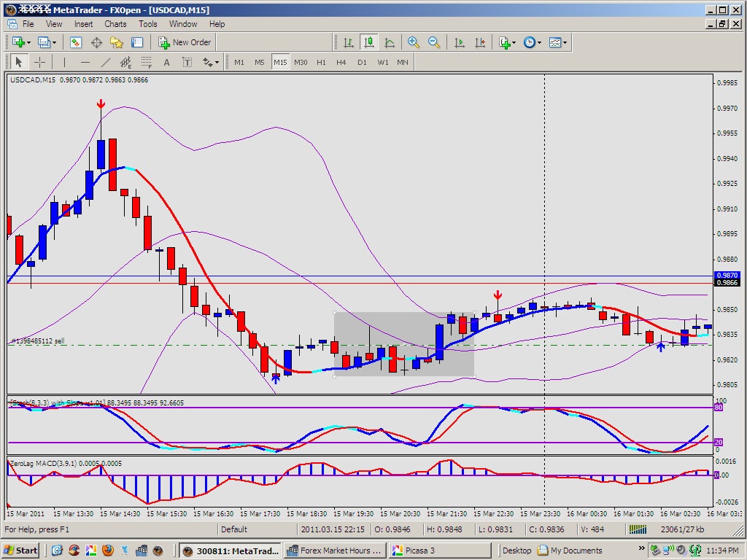Click the New Order button
This screenshot has height=560, width=747.
click(185, 42)
